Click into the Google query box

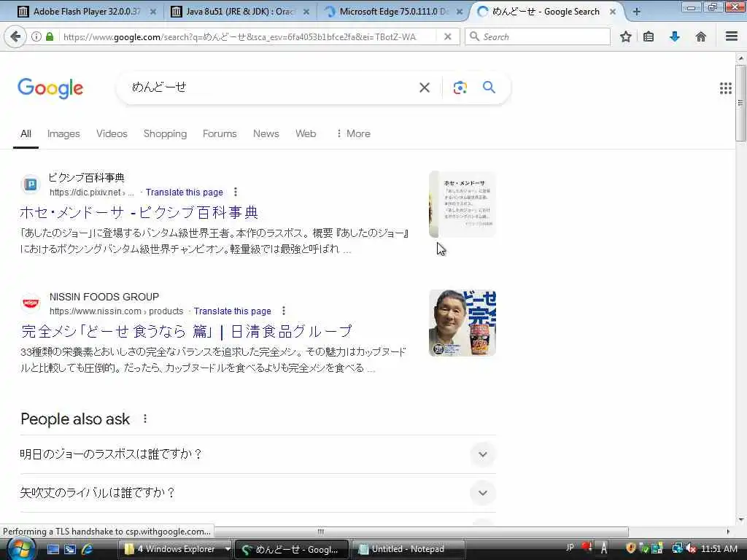pyautogui.click(x=269, y=87)
